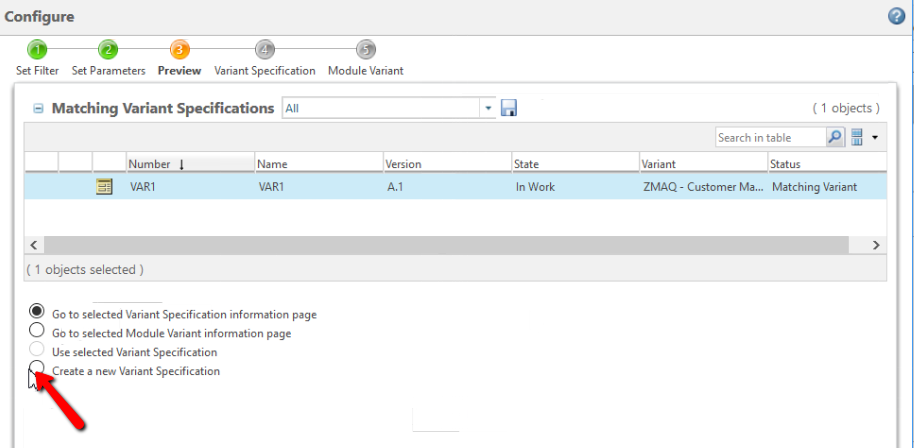Click the VAR1 variant specification row icon
The image size is (914, 448).
[104, 186]
